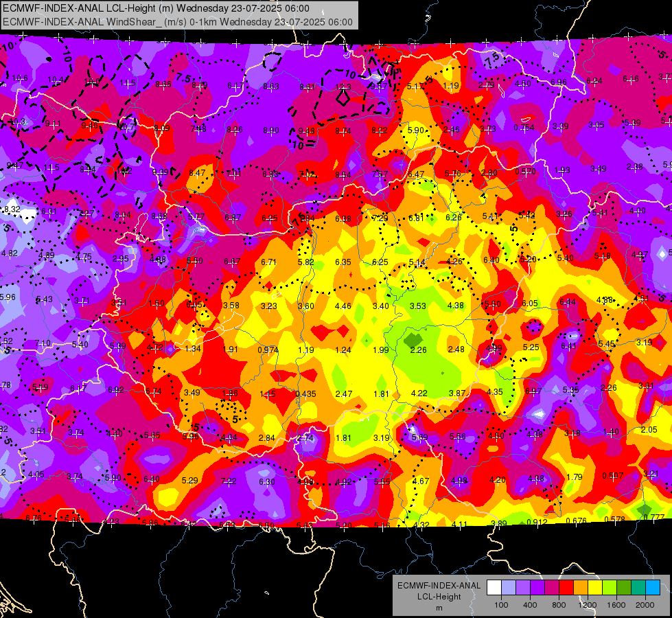Click the wind shear value 0.676
Screen dimensions: 672x618
[577, 520]
